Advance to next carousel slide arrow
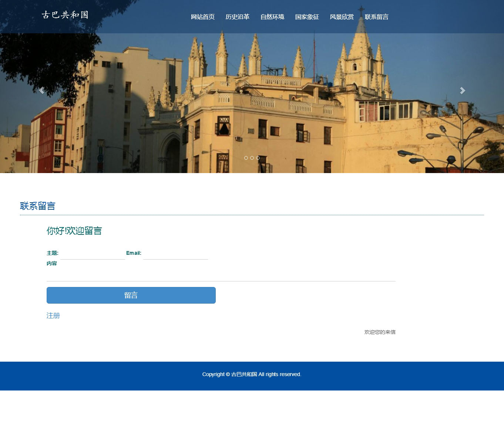 coord(463,91)
